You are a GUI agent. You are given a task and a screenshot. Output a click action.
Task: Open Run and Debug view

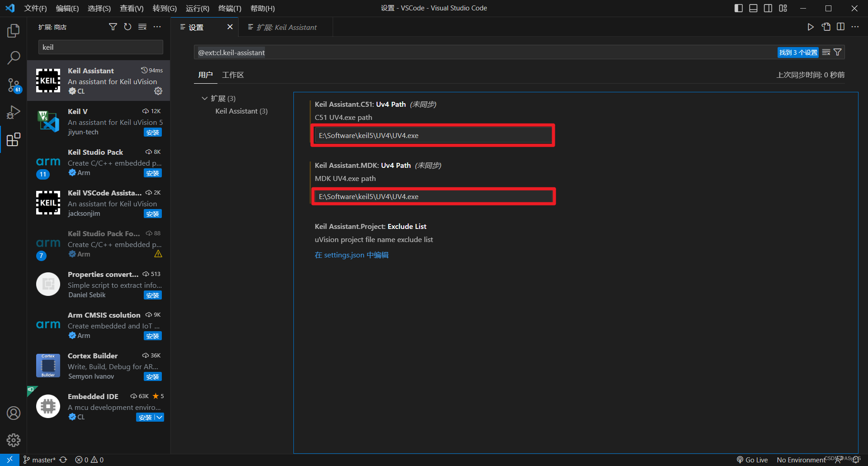coord(14,112)
